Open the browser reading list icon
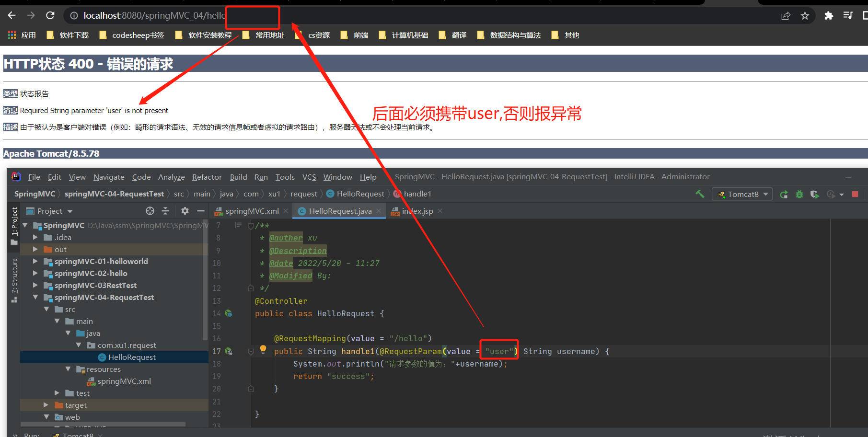 click(x=848, y=16)
